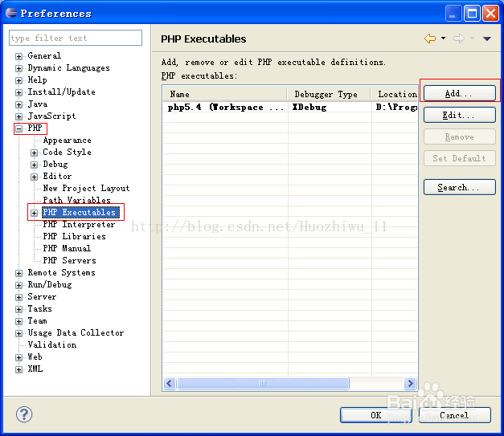The image size is (504, 436).
Task: Select Validation in preferences tree
Action: pos(52,344)
